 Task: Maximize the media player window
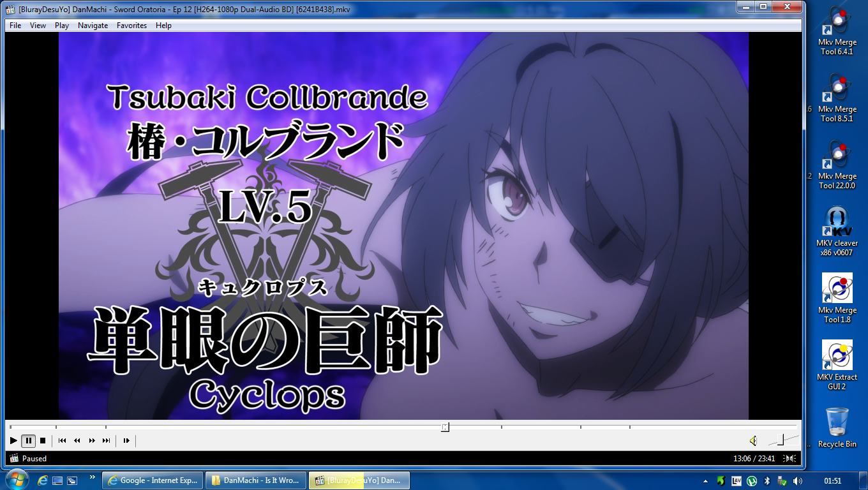(763, 6)
